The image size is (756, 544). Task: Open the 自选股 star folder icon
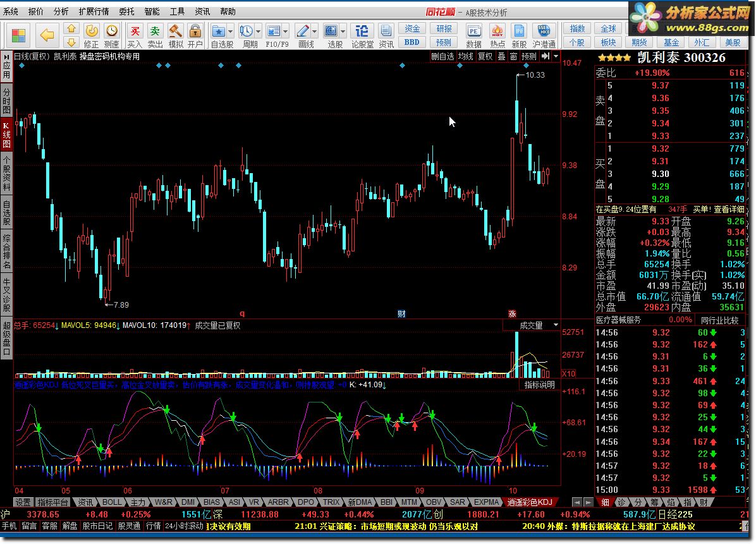219,32
